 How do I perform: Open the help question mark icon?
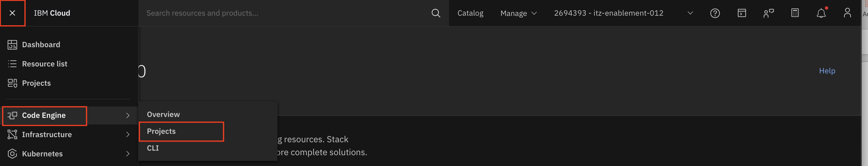pos(715,13)
